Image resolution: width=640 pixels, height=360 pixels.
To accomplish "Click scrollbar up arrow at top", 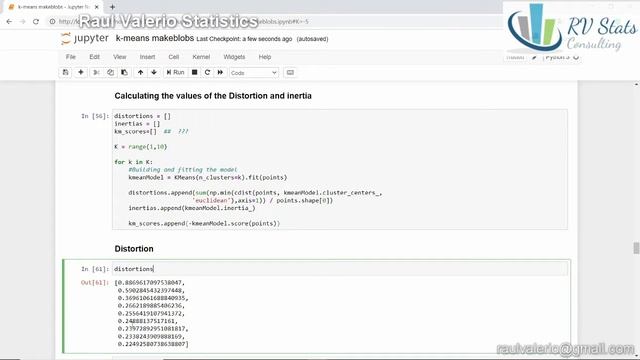I will (636, 84).
